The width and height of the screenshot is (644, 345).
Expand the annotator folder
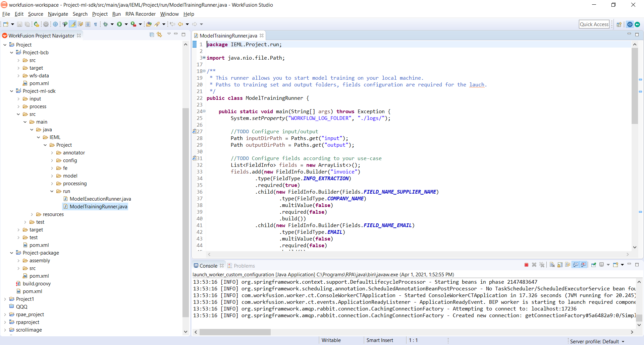tap(52, 153)
